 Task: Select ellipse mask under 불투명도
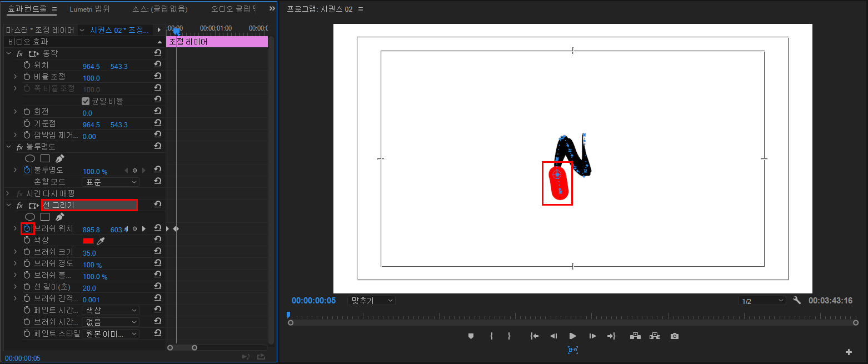point(30,158)
